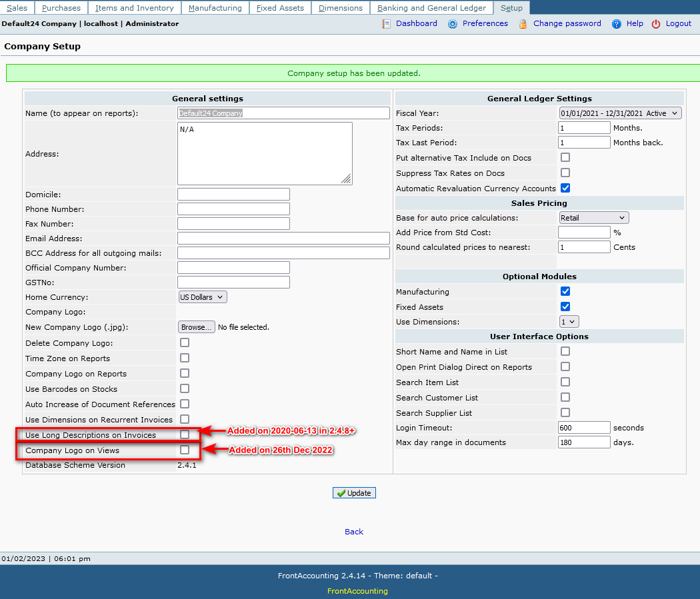Click the Dashboard icon in header
Screen dimensions: 700x599
click(x=386, y=24)
